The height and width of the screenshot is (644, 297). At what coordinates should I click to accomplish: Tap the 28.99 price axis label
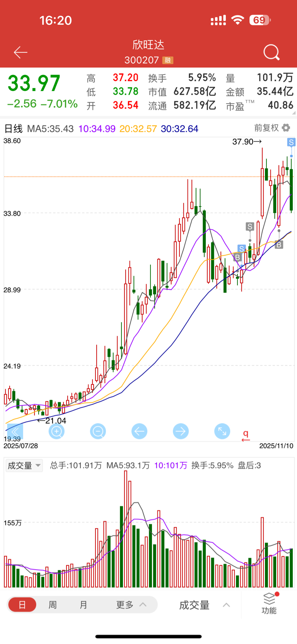(12, 290)
